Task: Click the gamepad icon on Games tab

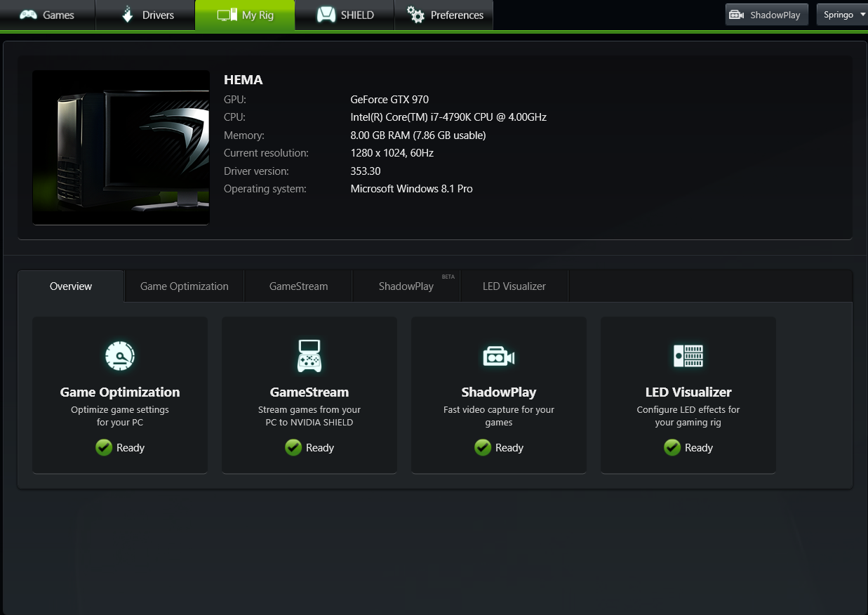Action: point(28,15)
